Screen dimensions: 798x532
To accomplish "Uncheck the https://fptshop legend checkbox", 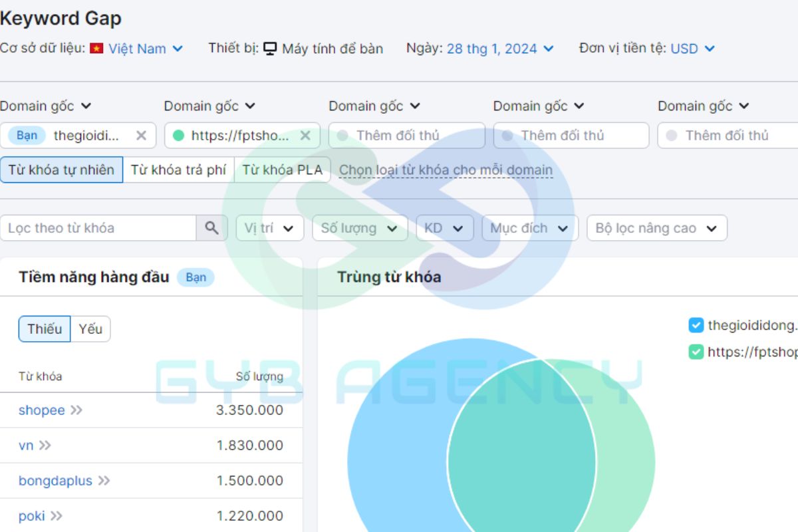I will point(696,352).
